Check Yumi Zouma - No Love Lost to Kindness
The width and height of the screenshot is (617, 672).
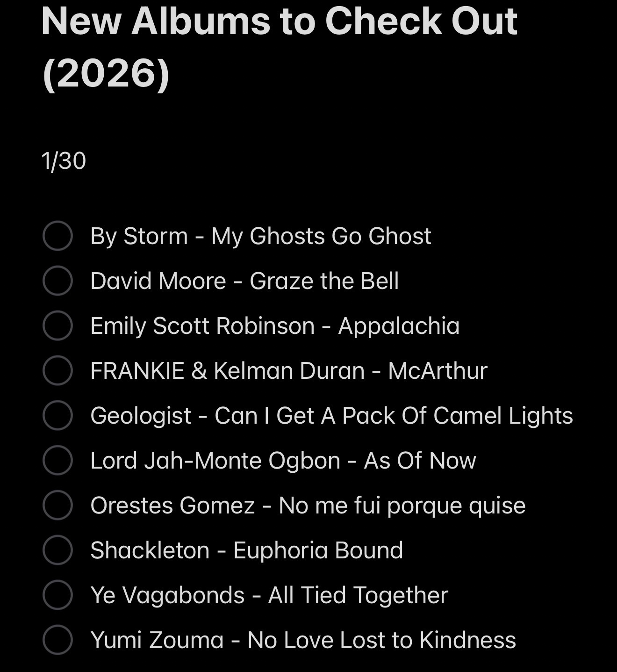coord(57,640)
